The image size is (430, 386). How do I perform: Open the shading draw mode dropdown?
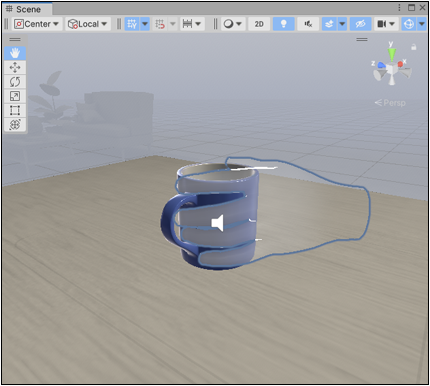(232, 24)
